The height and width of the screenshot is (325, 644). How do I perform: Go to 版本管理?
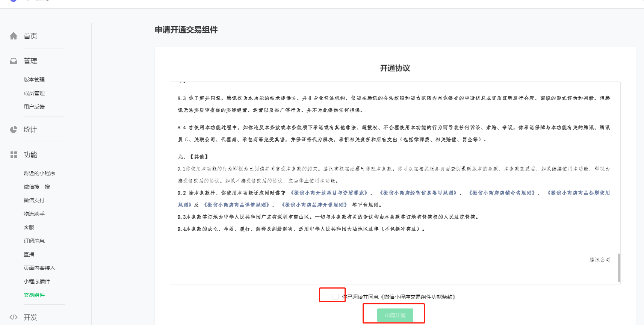[x=34, y=80]
